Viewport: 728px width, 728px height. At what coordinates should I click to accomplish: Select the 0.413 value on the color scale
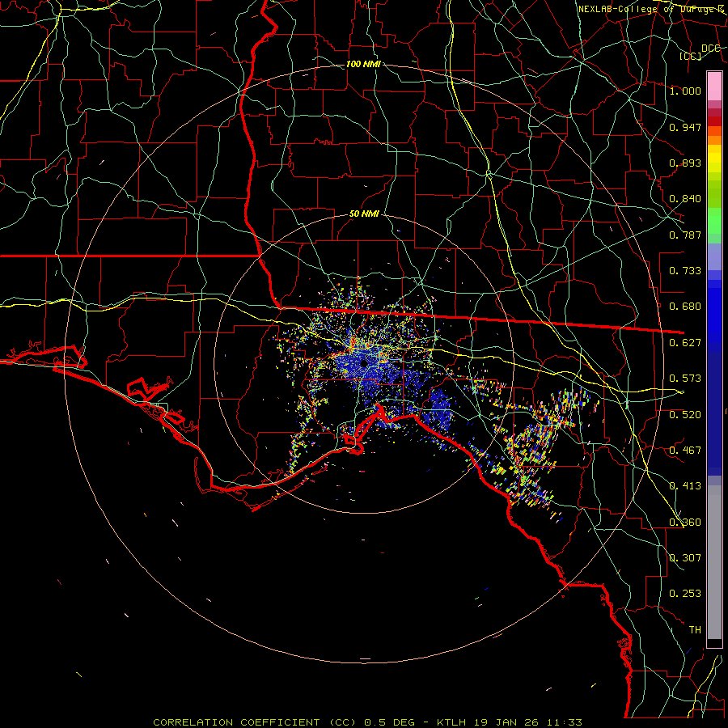[x=685, y=486]
